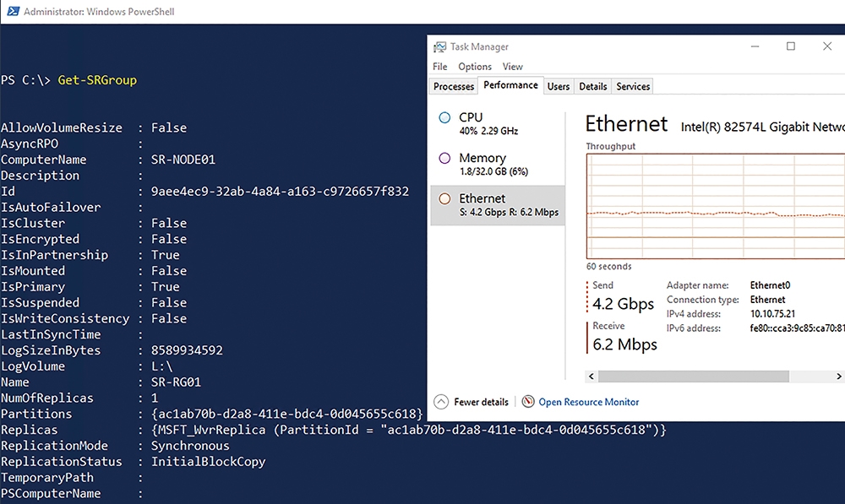Open the View menu in Task Manager
The image size is (845, 504).
513,66
